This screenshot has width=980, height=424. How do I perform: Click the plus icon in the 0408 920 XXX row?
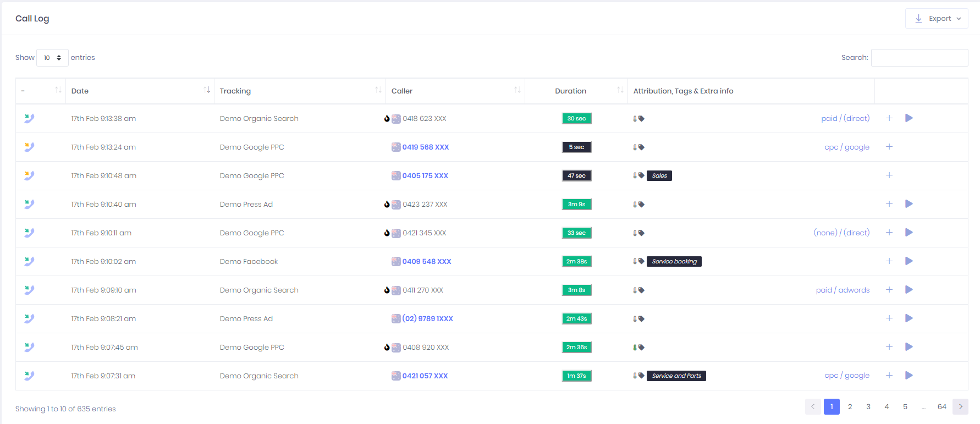(x=889, y=347)
